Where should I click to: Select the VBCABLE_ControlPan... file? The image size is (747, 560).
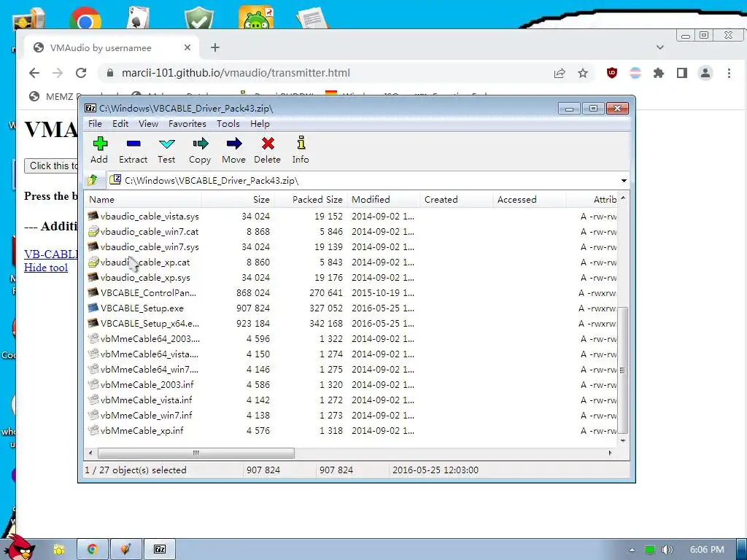click(148, 292)
